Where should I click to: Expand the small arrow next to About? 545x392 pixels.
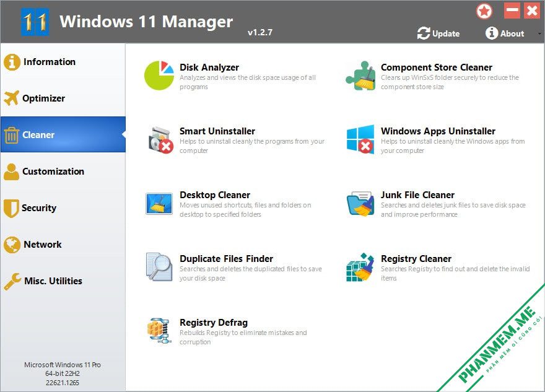point(539,33)
